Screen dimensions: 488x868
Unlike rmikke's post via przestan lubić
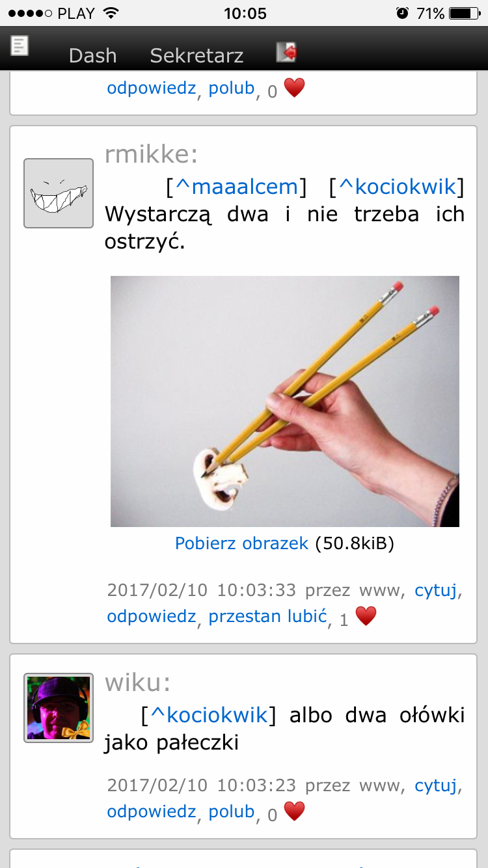(267, 616)
